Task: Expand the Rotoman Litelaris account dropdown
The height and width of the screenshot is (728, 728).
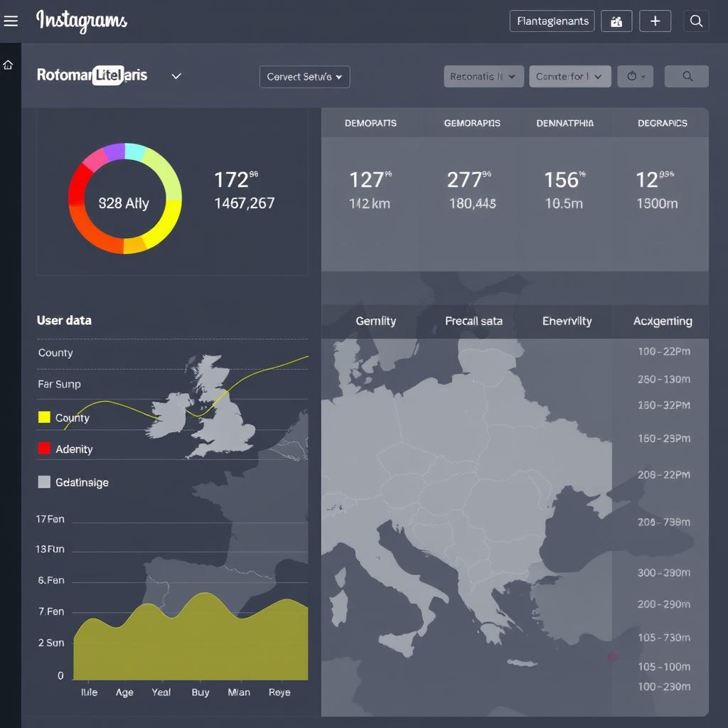Action: (176, 75)
